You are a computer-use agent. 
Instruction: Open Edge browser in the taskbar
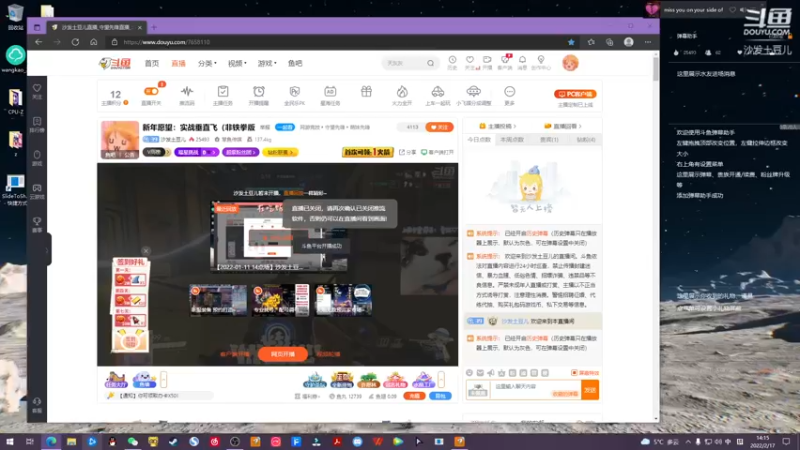pyautogui.click(x=51, y=441)
